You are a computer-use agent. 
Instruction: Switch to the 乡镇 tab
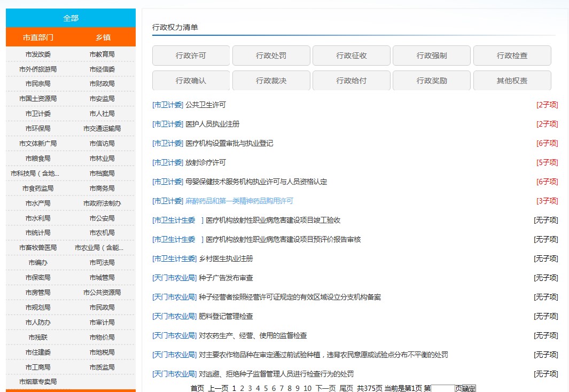coord(103,37)
